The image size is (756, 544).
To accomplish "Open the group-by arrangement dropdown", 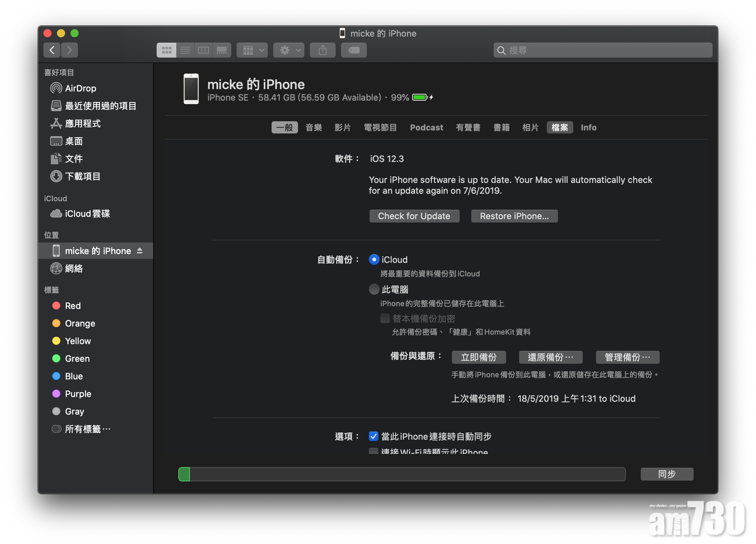I will click(252, 50).
